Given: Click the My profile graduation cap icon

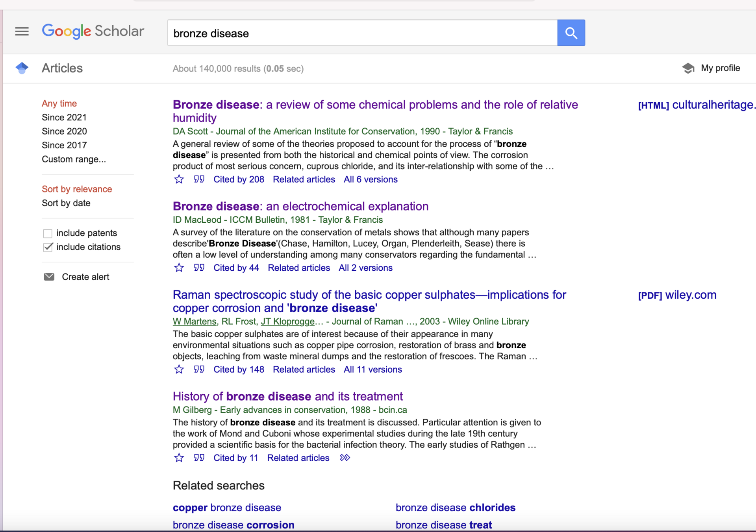Looking at the screenshot, I should click(688, 68).
